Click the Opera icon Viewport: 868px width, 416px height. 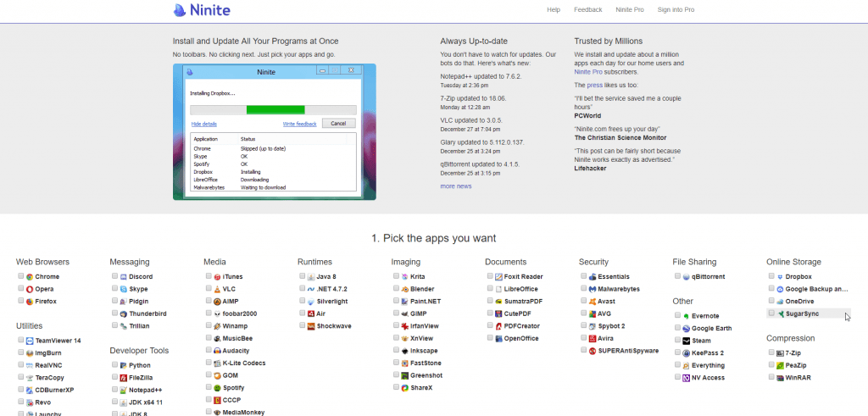(30, 289)
